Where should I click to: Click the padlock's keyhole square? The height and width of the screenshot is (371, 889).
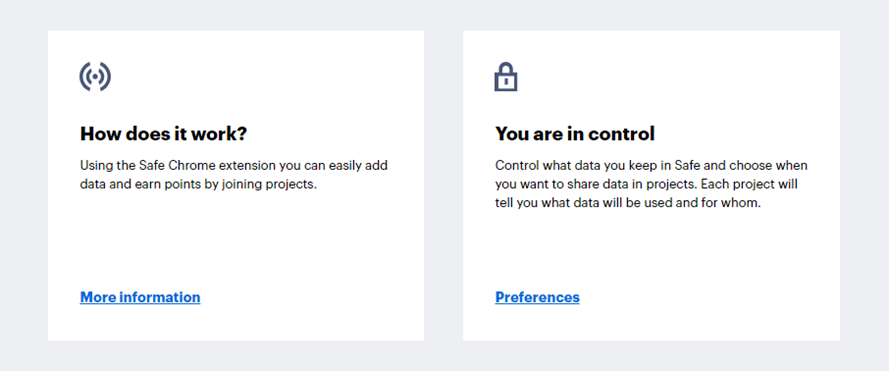pyautogui.click(x=506, y=82)
